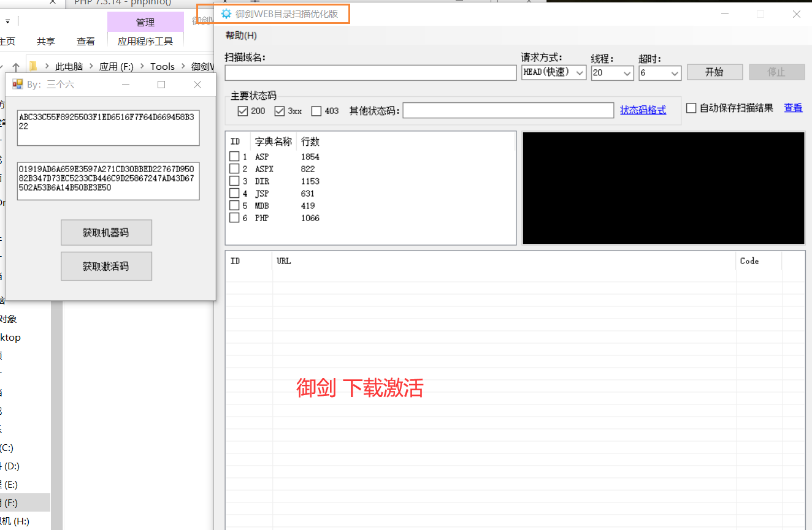Toggle the 3xx status code checkbox
812x530 pixels.
280,111
